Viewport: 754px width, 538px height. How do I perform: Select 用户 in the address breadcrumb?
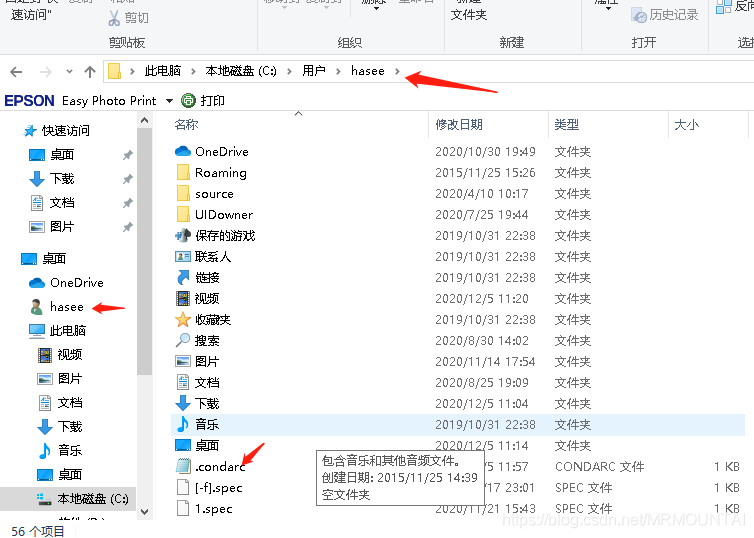[x=314, y=71]
